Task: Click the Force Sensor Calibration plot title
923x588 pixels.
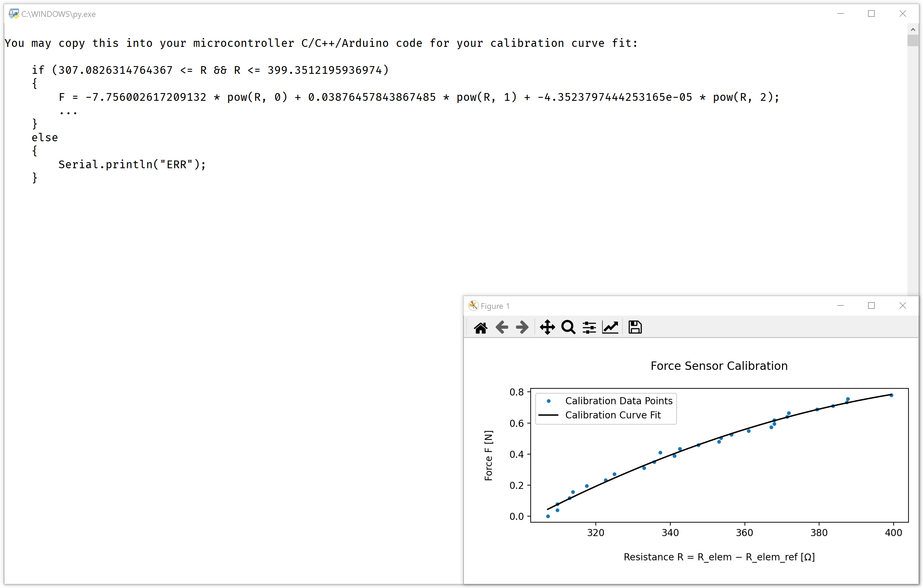Action: (x=719, y=366)
